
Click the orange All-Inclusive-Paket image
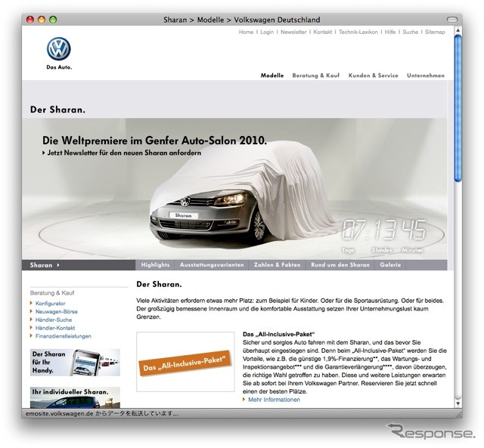tap(185, 362)
